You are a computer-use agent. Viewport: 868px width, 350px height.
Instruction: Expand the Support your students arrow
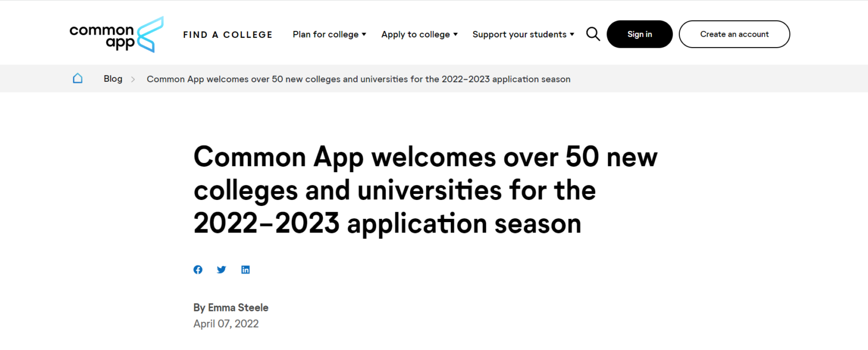pos(572,34)
